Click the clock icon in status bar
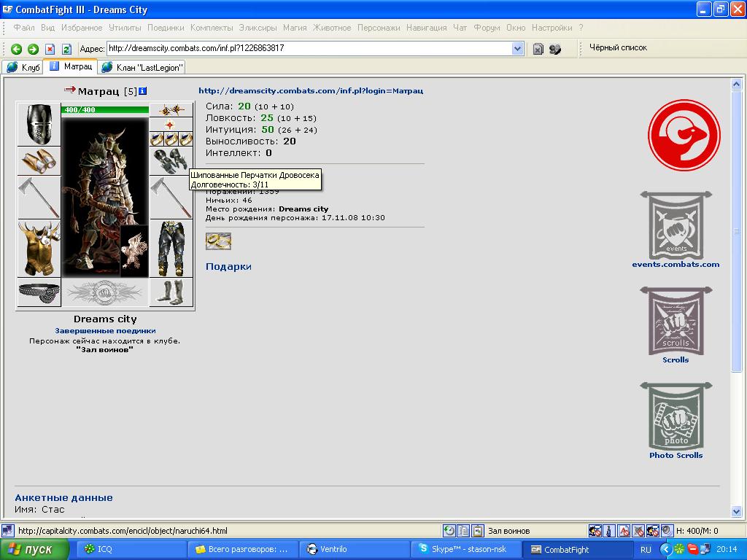Viewport: 747px width, 560px height. pyautogui.click(x=449, y=531)
